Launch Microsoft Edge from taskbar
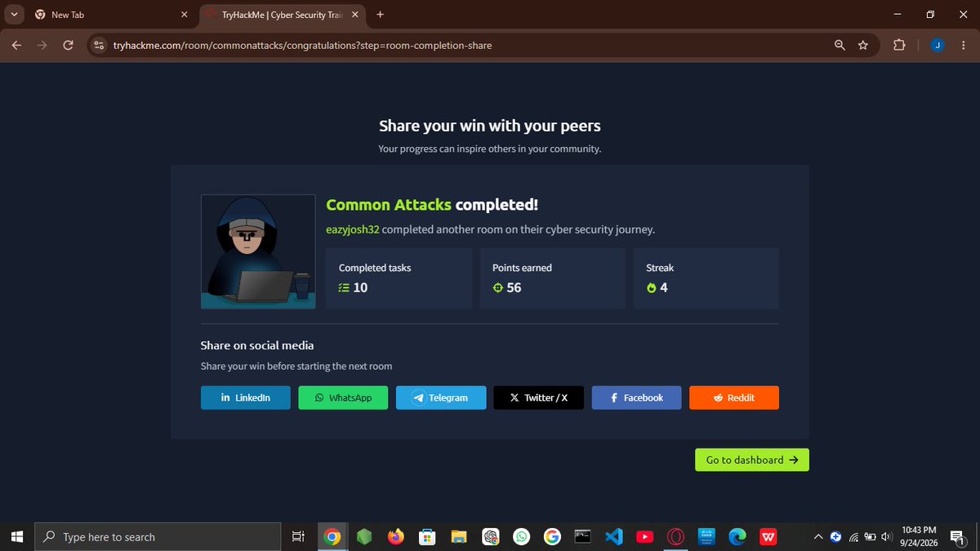 point(737,537)
